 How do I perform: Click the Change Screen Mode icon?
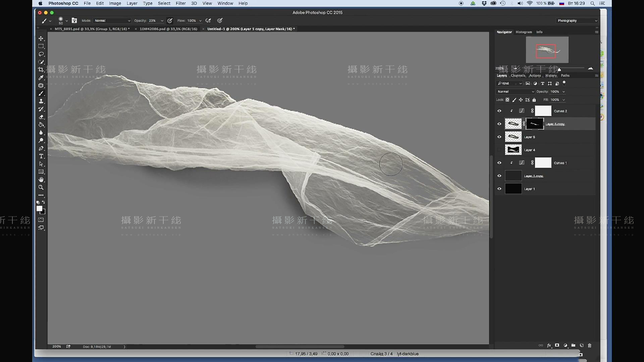click(x=41, y=228)
